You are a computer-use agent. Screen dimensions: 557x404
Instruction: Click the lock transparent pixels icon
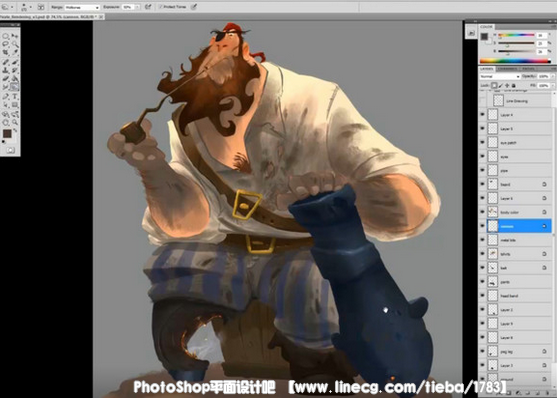pyautogui.click(x=494, y=86)
